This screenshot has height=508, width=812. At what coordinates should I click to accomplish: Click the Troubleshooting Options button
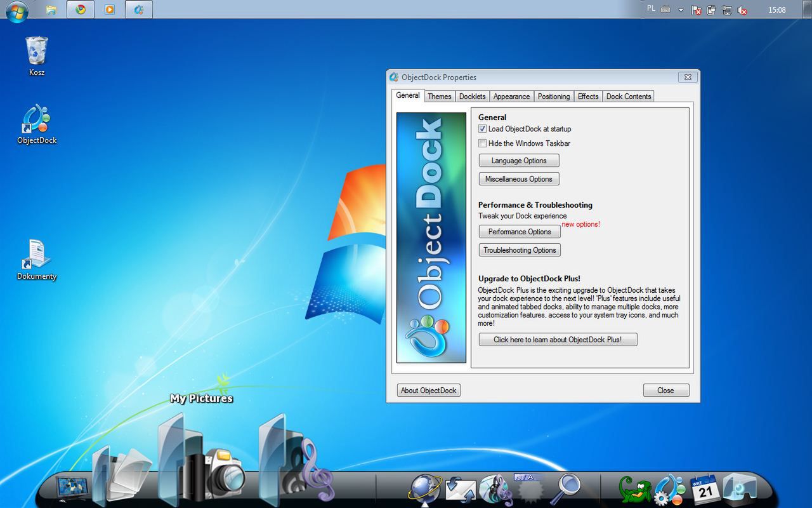520,250
